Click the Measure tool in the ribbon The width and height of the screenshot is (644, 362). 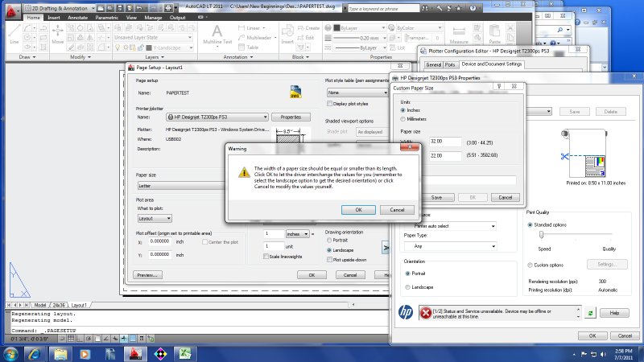(459, 32)
